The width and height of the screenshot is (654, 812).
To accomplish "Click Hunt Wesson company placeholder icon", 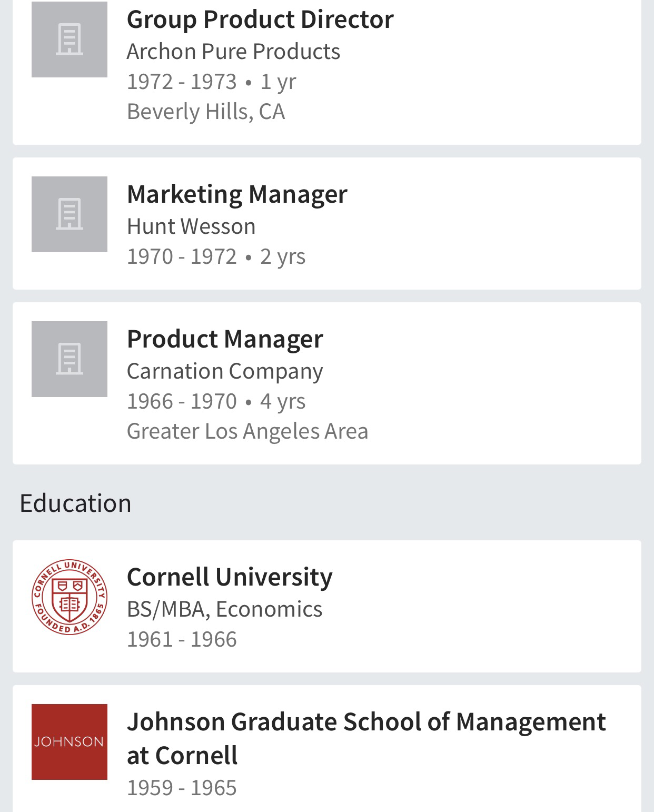I will tap(70, 214).
